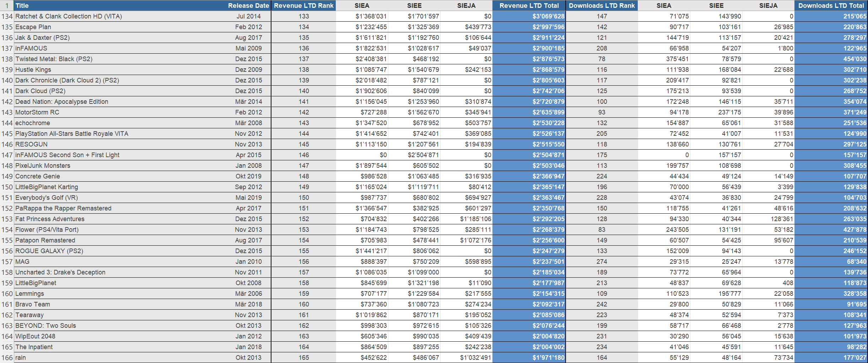Click the MAG downloads rank cell 274
Screen dimensions: 868x363
602,262
